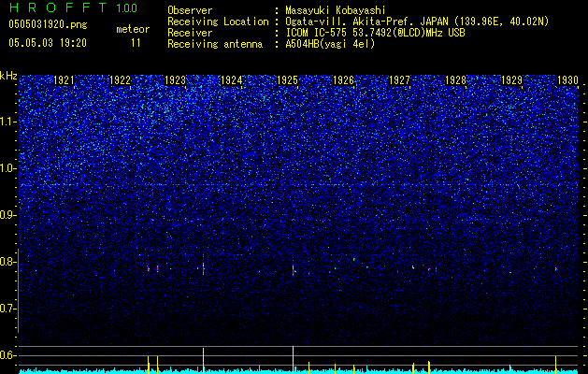Click the 1922 time marker
Image resolution: width=588 pixels, height=374 pixels.
tap(120, 80)
